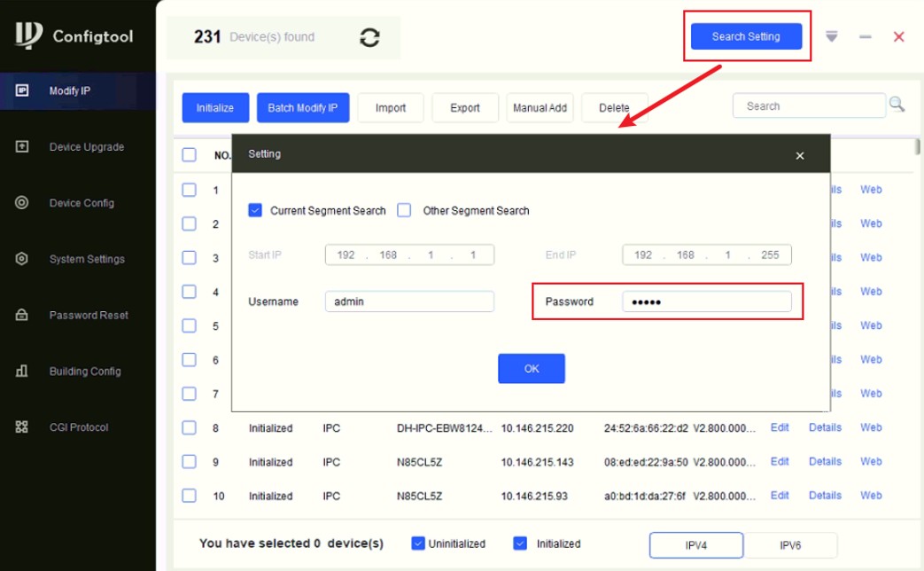The height and width of the screenshot is (571, 924).
Task: Open System Settings in the sidebar
Action: click(x=87, y=259)
